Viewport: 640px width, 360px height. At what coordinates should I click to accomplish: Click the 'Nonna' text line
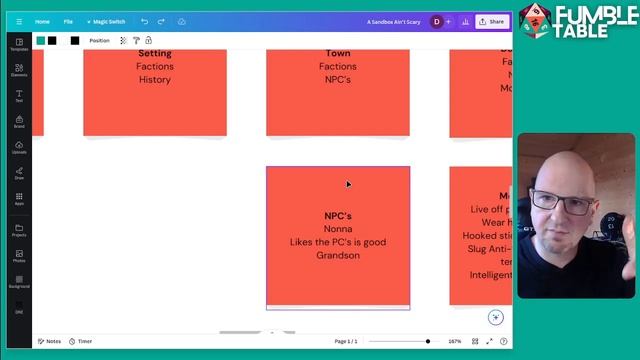point(338,229)
